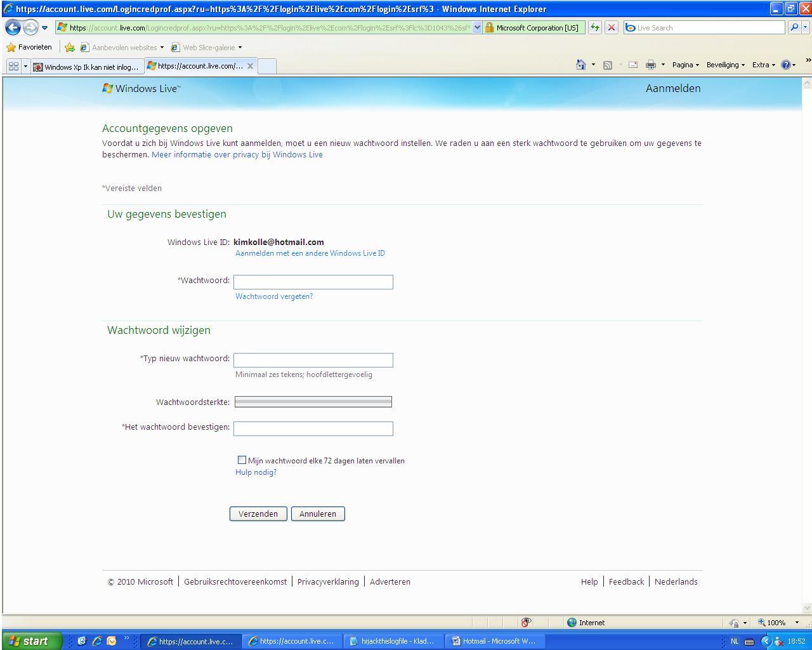The height and width of the screenshot is (650, 812).
Task: Click the Verzenden button
Action: (258, 514)
